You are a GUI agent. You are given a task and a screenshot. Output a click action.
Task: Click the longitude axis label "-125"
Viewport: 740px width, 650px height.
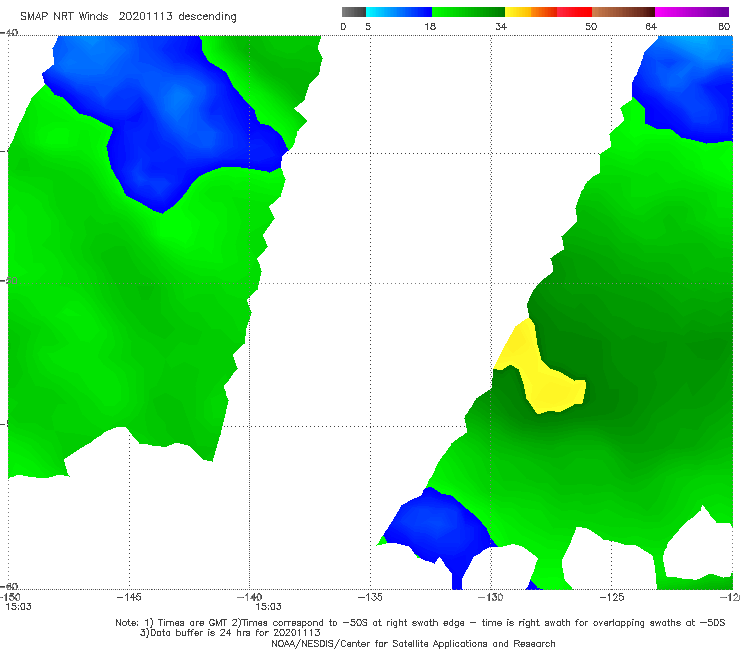tap(612, 597)
